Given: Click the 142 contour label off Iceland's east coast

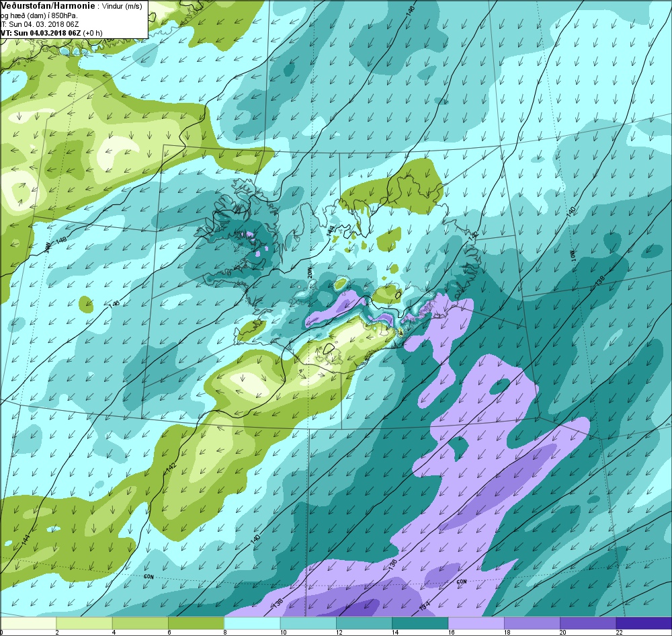Looking at the screenshot, I should click(472, 237).
